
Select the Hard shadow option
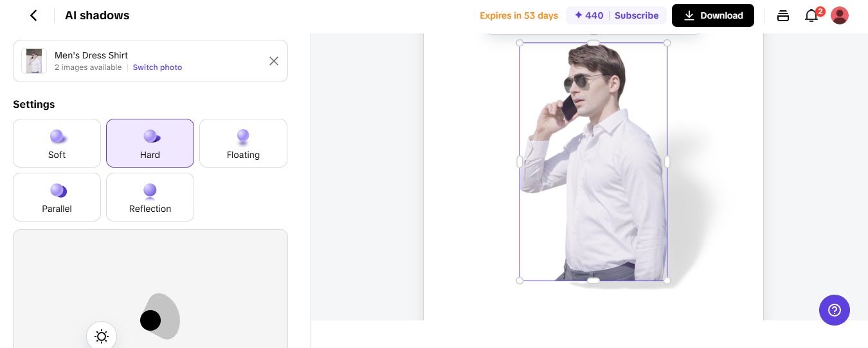tap(150, 143)
